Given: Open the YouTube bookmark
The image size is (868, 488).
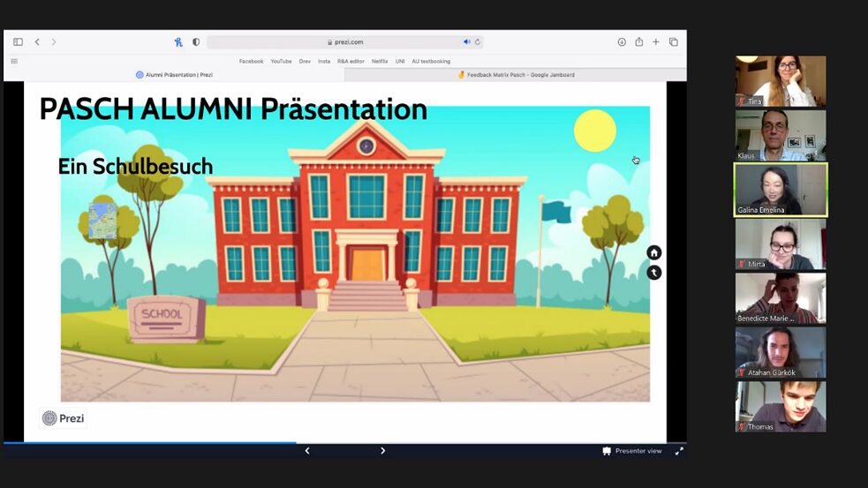Looking at the screenshot, I should click(x=281, y=61).
